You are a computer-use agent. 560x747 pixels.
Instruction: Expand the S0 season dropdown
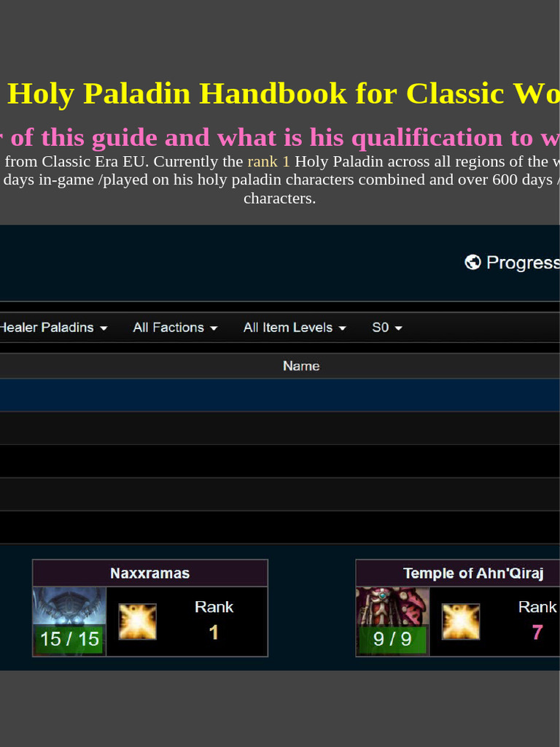387,328
